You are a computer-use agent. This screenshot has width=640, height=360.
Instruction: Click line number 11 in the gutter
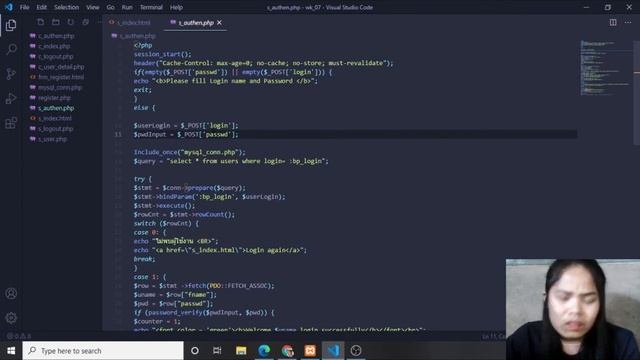118,134
